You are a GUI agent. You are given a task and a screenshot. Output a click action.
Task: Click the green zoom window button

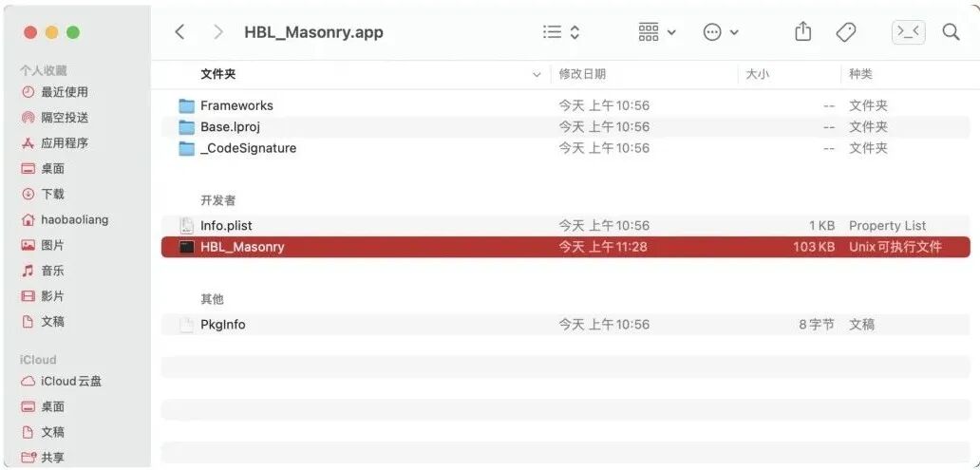[73, 32]
